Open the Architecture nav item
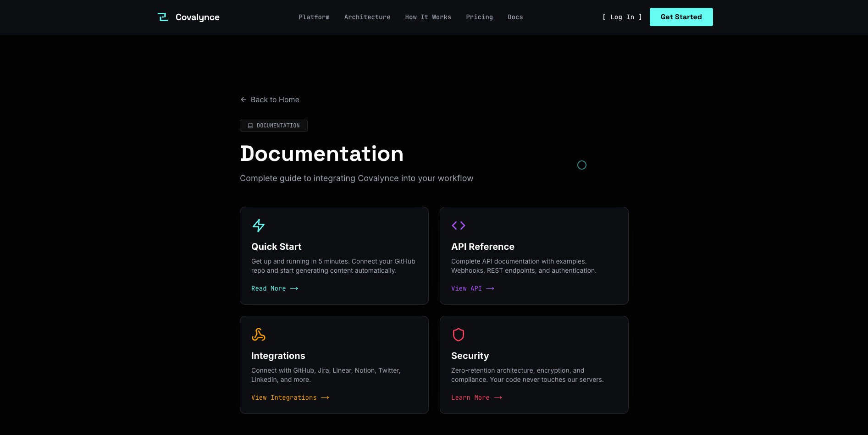The image size is (868, 435). (x=367, y=17)
